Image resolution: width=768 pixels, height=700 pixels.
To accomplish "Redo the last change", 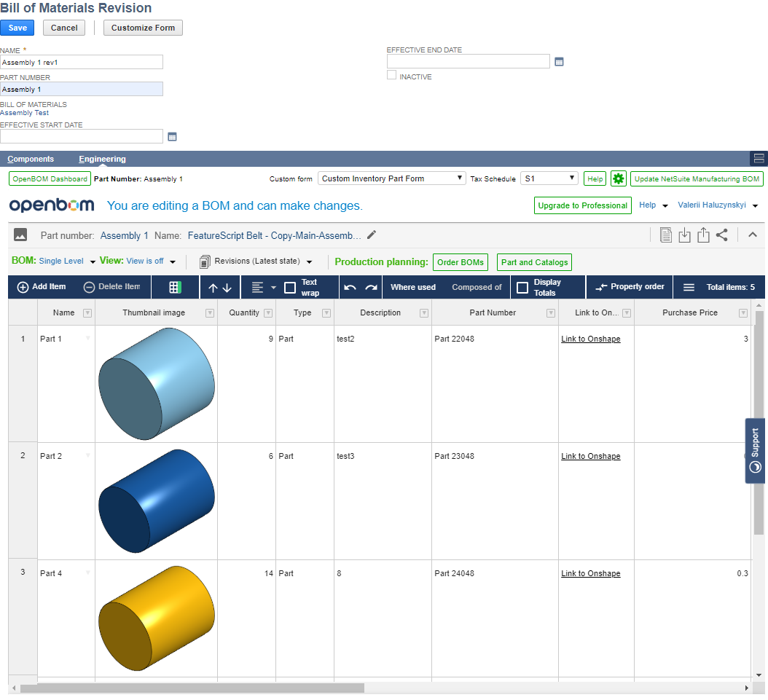I will coord(372,287).
